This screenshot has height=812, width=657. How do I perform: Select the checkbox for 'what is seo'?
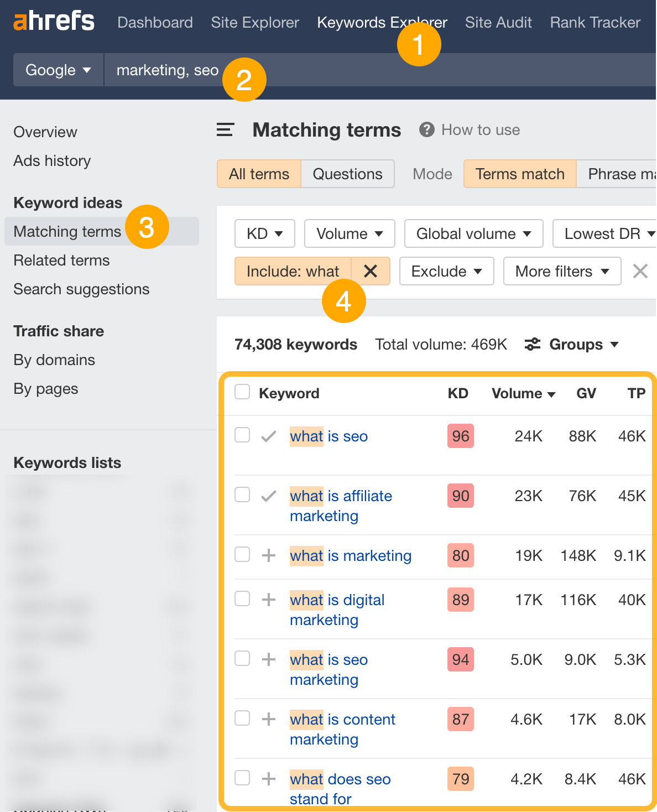click(242, 435)
